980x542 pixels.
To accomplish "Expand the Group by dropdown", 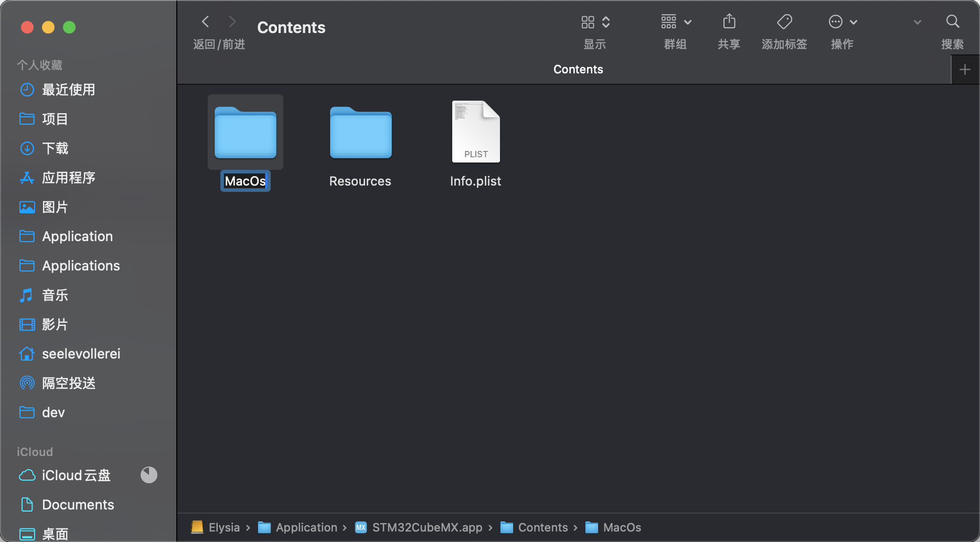I will click(x=676, y=22).
